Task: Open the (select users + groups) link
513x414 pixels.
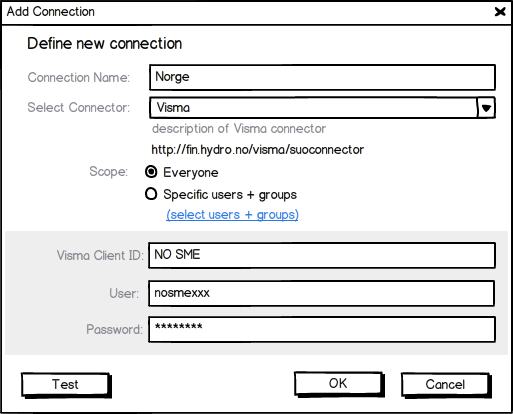Action: tap(232, 215)
